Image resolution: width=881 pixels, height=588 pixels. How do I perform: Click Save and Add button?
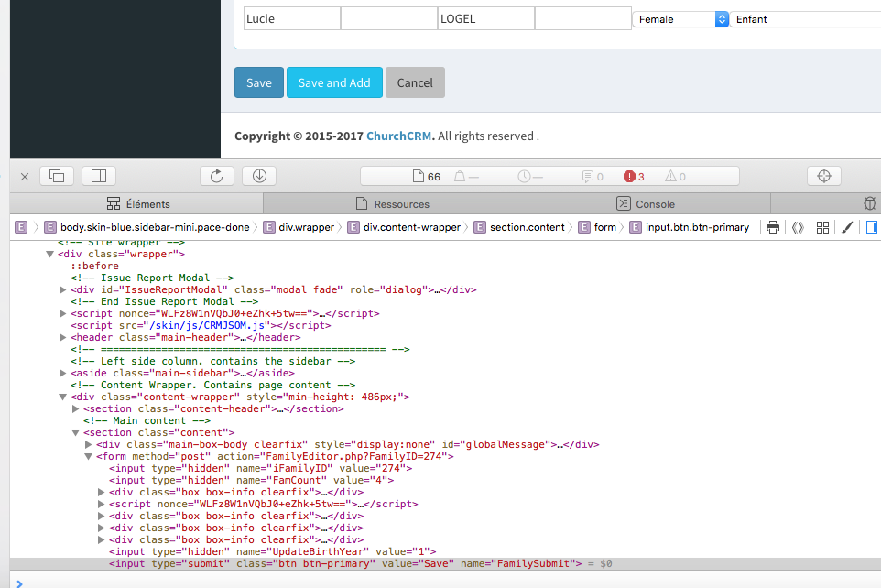click(334, 82)
